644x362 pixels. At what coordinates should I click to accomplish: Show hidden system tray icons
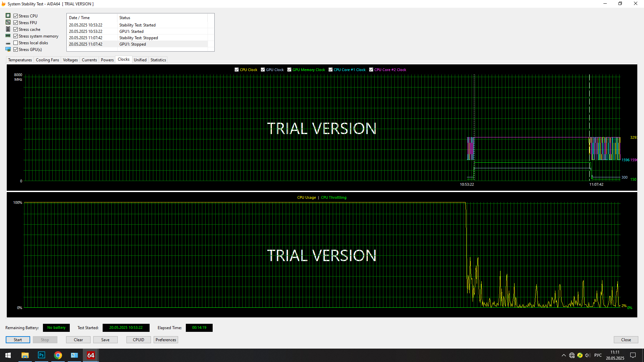pos(563,355)
